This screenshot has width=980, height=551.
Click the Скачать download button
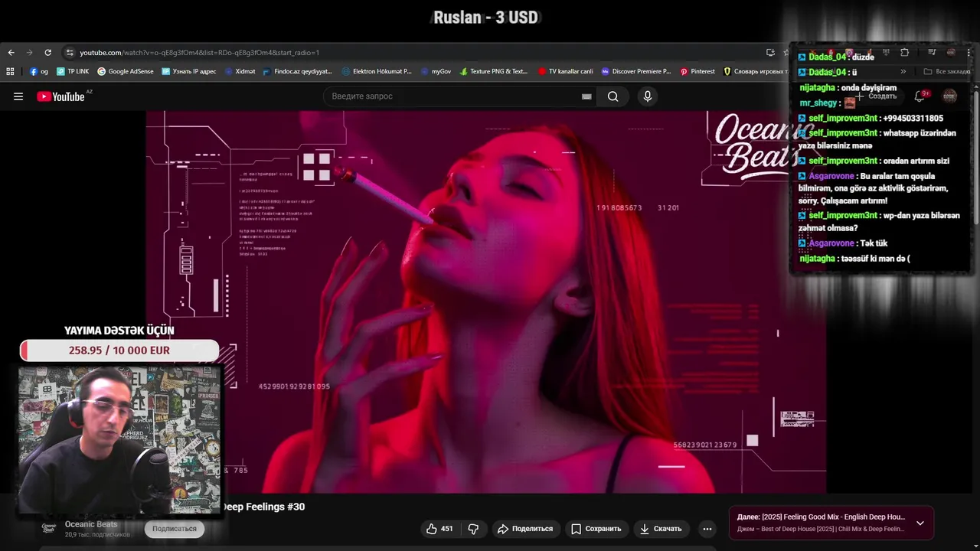click(x=661, y=529)
